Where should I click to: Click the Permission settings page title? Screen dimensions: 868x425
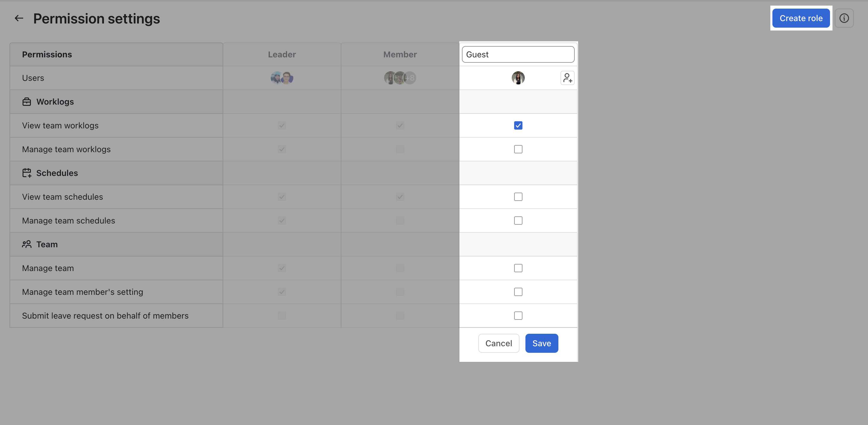point(96,18)
